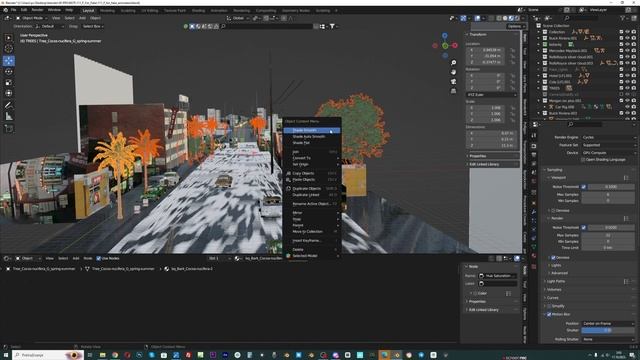The image size is (640, 360).
Task: Open the Render Engine Cycles dropdown
Action: [x=608, y=137]
